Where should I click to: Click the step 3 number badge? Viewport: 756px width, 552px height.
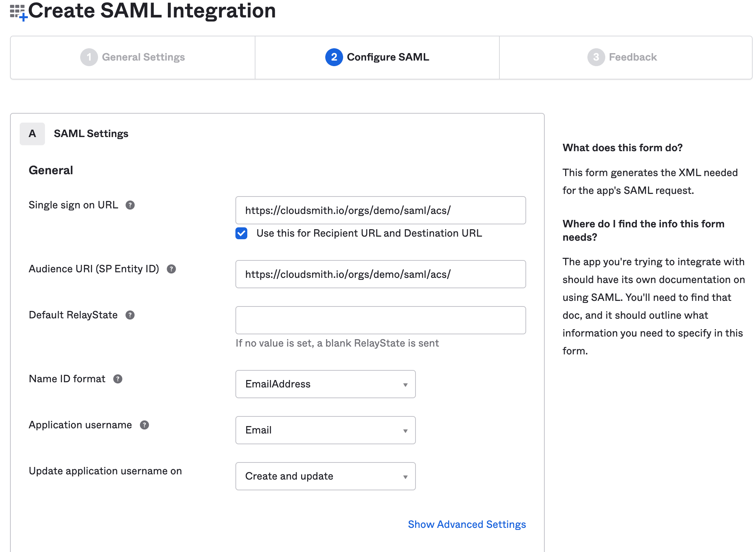click(596, 57)
